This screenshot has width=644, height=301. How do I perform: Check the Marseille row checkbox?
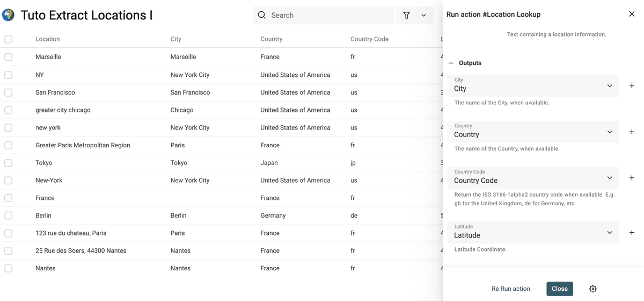point(8,56)
